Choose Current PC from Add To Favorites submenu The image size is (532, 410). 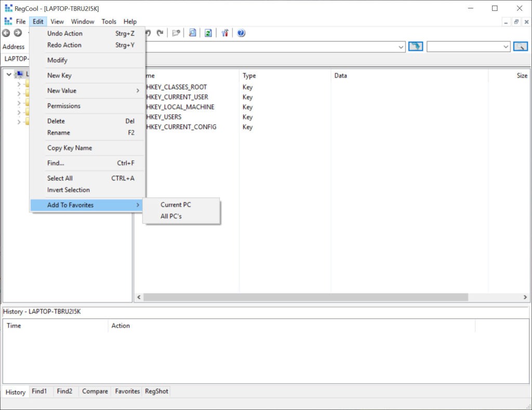[x=176, y=205]
